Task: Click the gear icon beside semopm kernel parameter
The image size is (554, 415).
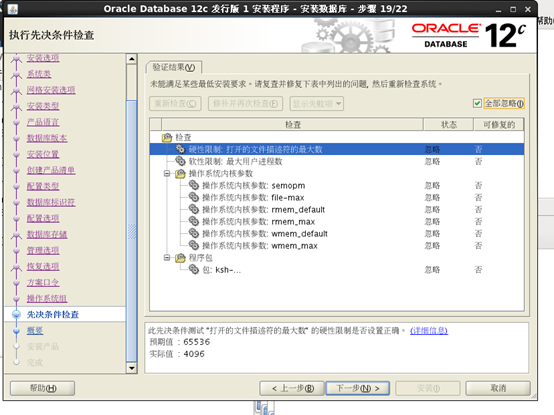Action: (194, 185)
